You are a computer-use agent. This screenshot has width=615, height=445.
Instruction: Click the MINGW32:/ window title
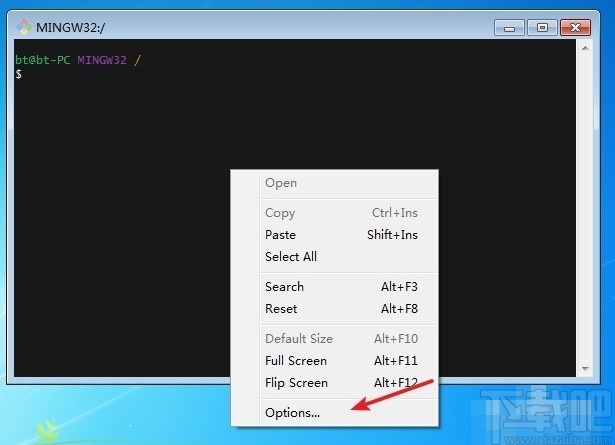[x=71, y=27]
